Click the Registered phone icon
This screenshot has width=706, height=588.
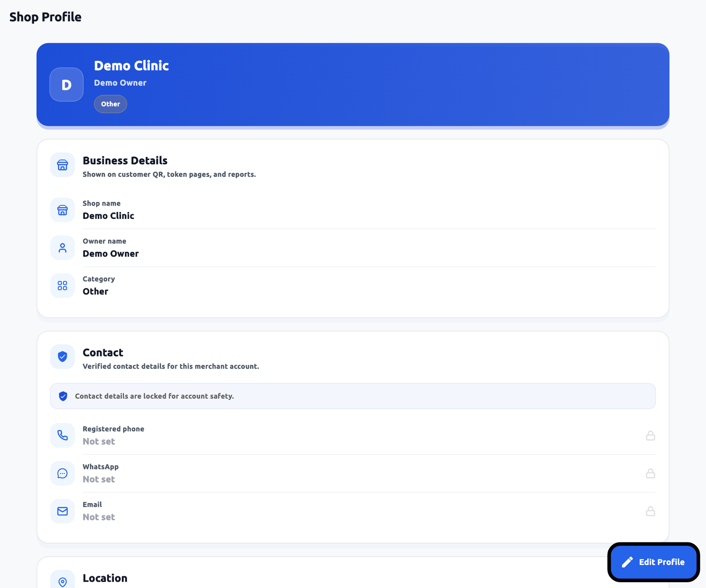click(63, 435)
